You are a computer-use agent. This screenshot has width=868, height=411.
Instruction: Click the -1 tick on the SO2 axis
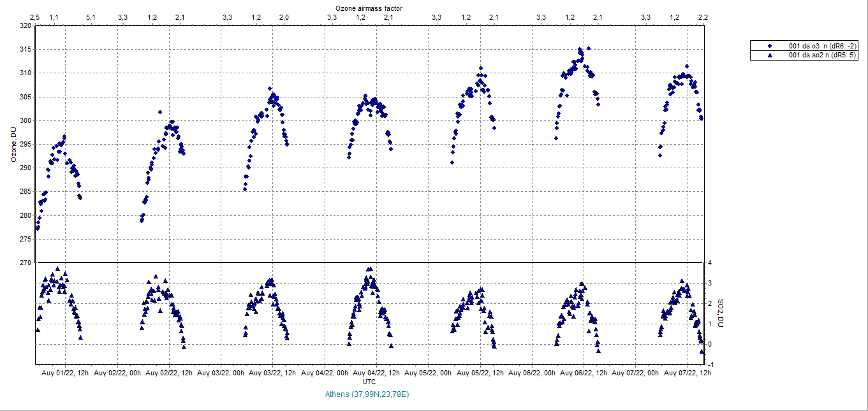[708, 365]
